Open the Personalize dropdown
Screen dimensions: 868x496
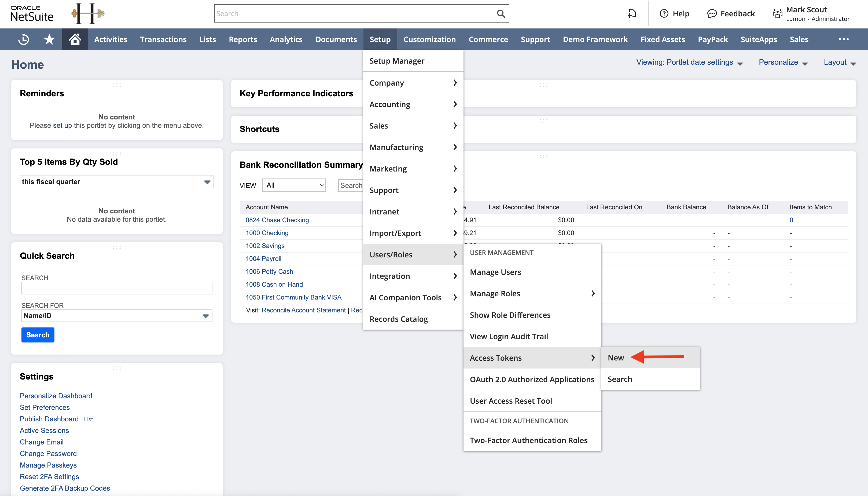pyautogui.click(x=783, y=62)
